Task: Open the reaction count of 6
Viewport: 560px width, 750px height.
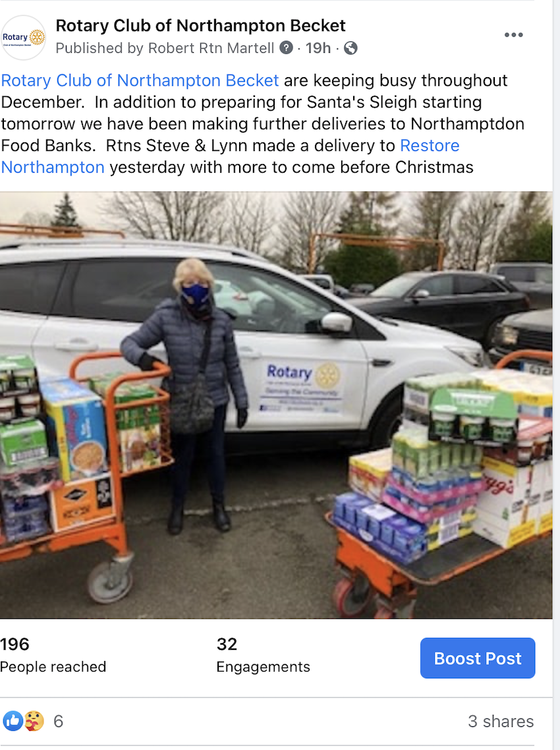Action: click(x=59, y=721)
